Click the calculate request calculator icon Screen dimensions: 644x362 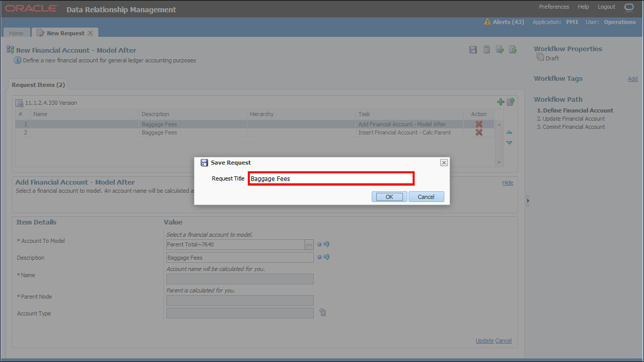pos(486,50)
